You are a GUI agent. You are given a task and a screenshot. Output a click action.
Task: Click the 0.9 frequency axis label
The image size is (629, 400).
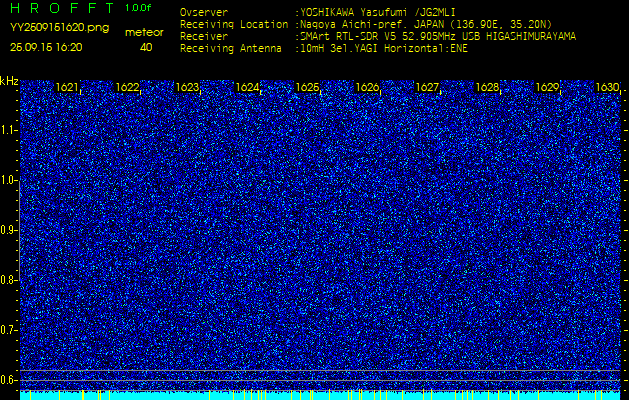click(7, 230)
